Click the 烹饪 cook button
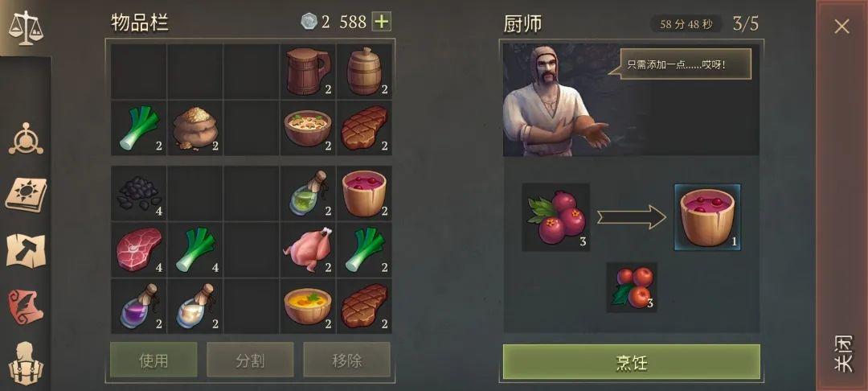The height and width of the screenshot is (391, 868). tap(631, 362)
